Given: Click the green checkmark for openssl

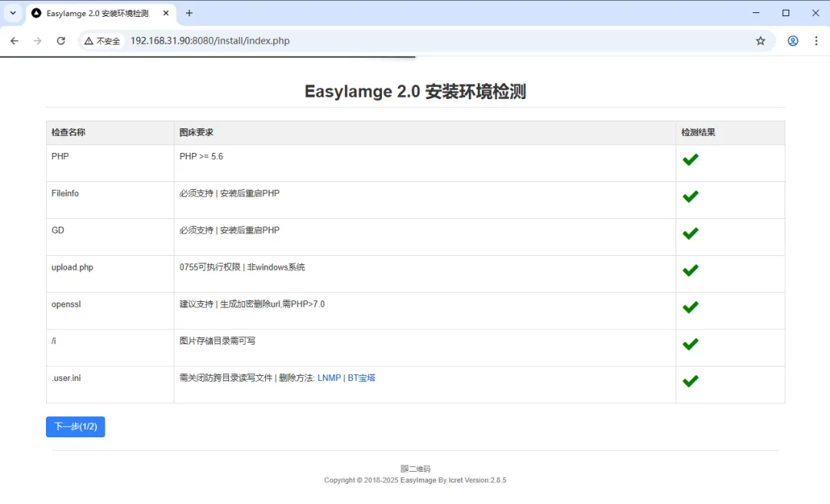Looking at the screenshot, I should [690, 307].
